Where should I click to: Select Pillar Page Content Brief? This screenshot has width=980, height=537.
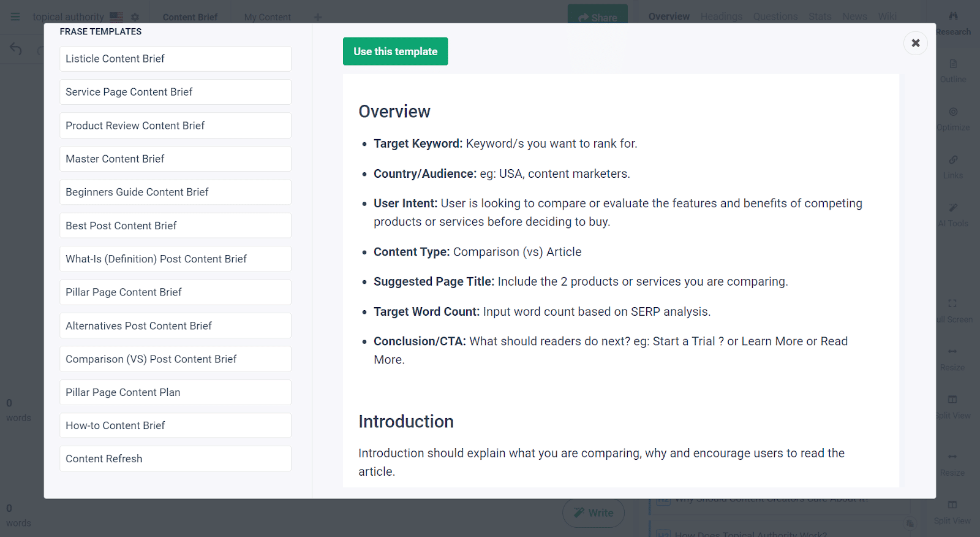[x=175, y=292]
